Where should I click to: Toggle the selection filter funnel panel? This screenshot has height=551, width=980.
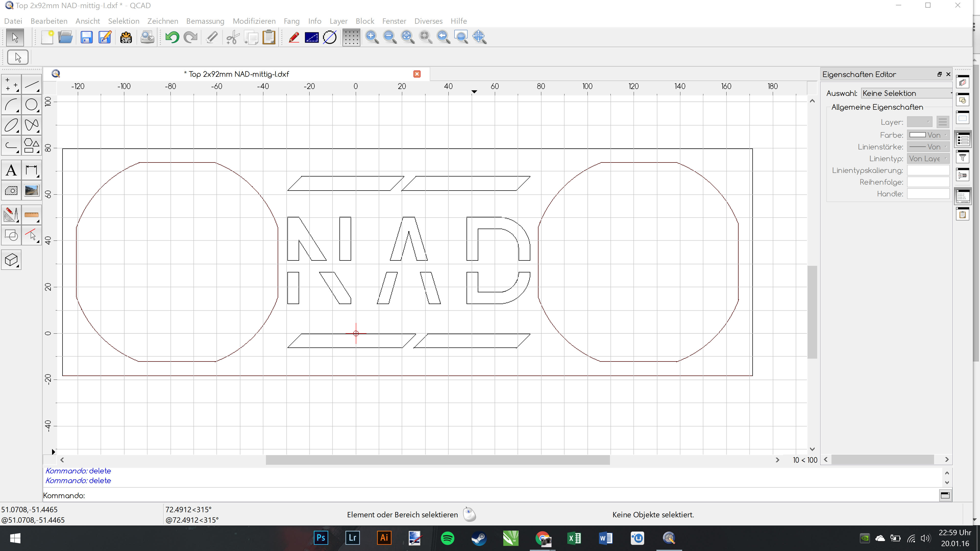pyautogui.click(x=963, y=157)
